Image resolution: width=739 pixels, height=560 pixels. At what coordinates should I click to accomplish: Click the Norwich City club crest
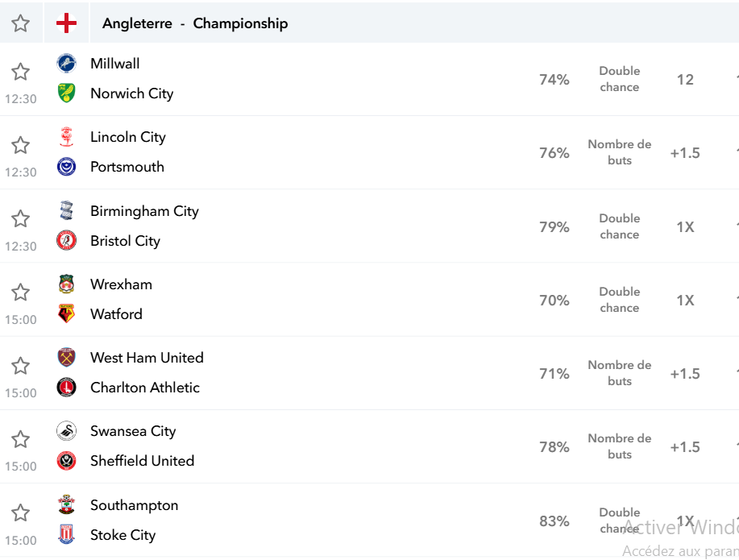[x=66, y=93]
